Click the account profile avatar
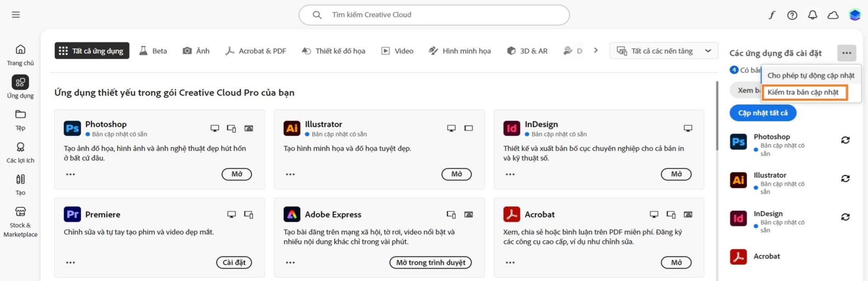This screenshot has width=868, height=281. click(x=854, y=15)
